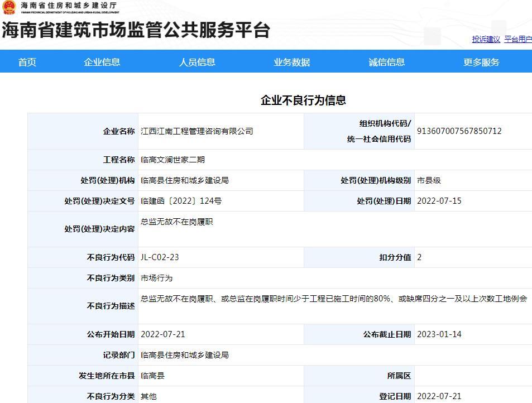Click the 企业名称 field label
The height and width of the screenshot is (403, 532).
[119, 131]
